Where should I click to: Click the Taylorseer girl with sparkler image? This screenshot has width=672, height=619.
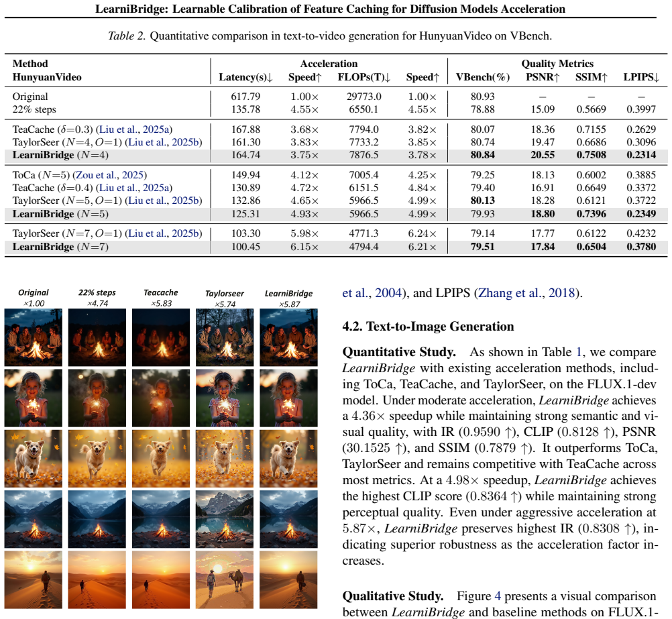coord(225,398)
